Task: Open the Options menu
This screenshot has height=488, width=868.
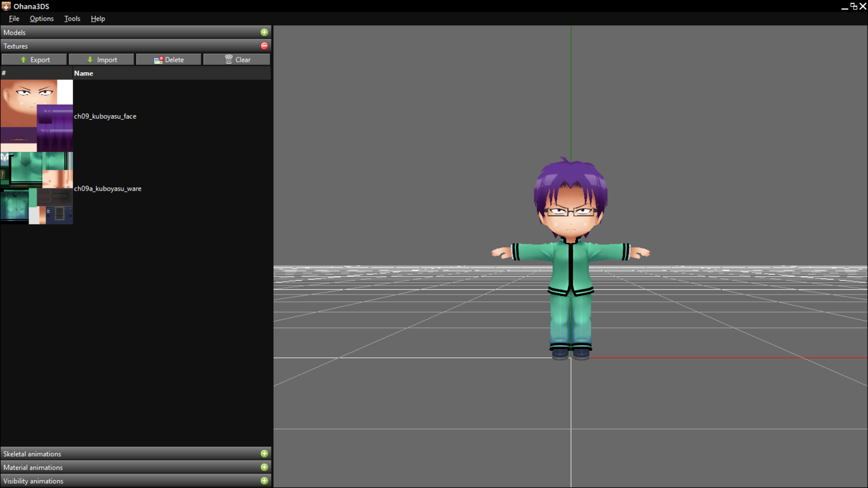Action: point(42,19)
